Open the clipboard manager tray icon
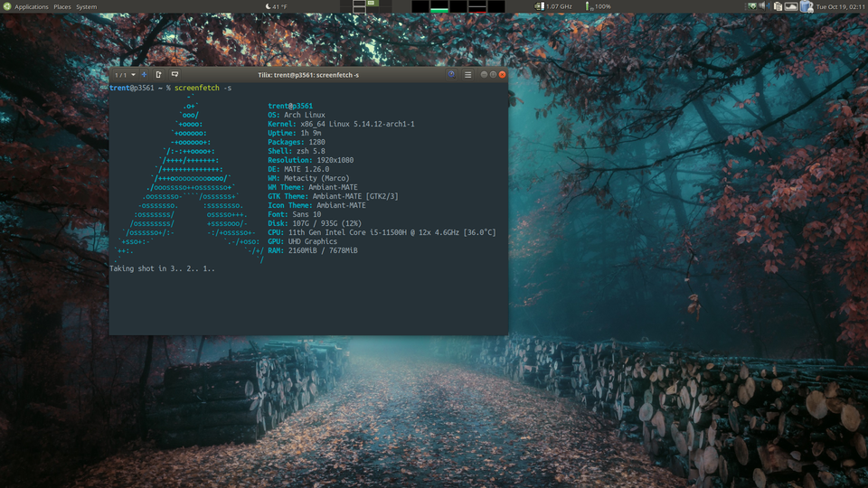 [x=778, y=6]
